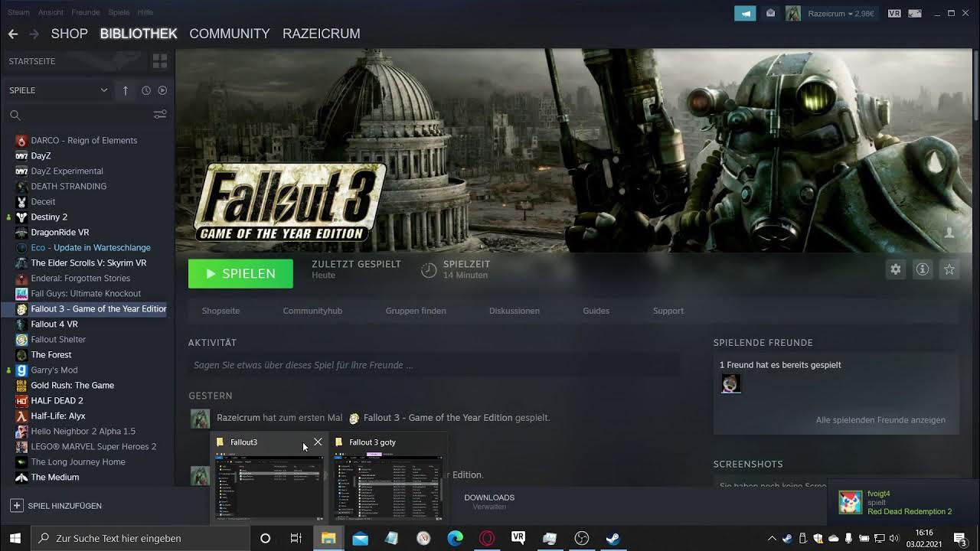This screenshot has height=551, width=980.
Task: Open Windows Start menu
Action: (x=15, y=538)
